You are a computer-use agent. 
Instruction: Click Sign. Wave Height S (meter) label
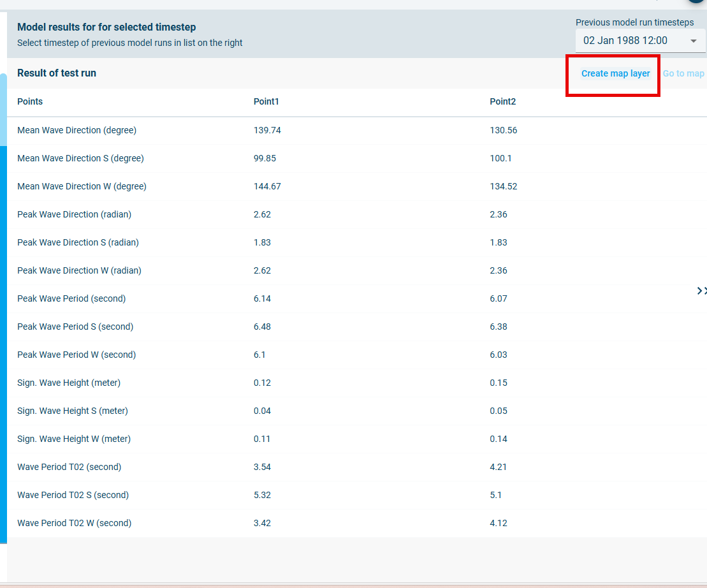pos(73,411)
